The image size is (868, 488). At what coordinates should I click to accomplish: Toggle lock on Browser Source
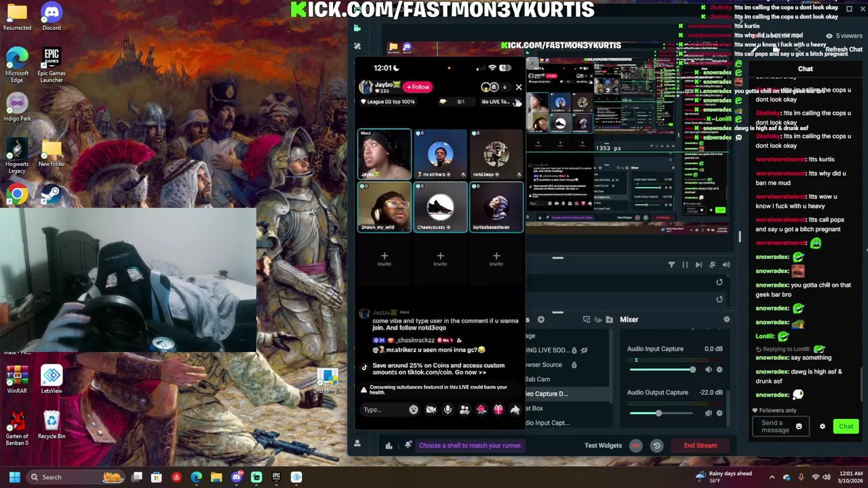pos(574,365)
